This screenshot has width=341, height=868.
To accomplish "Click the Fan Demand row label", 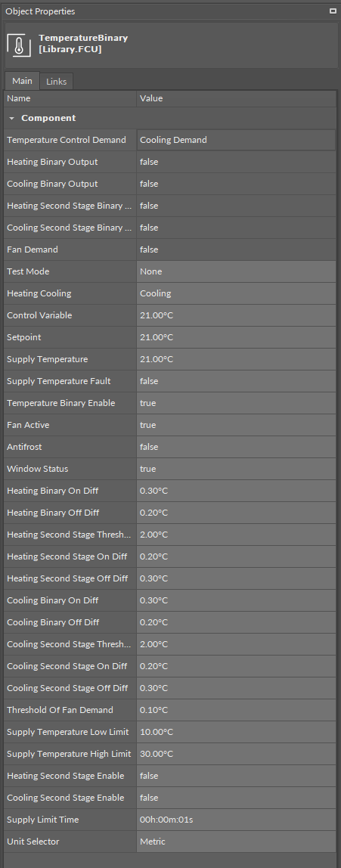I will point(32,250).
